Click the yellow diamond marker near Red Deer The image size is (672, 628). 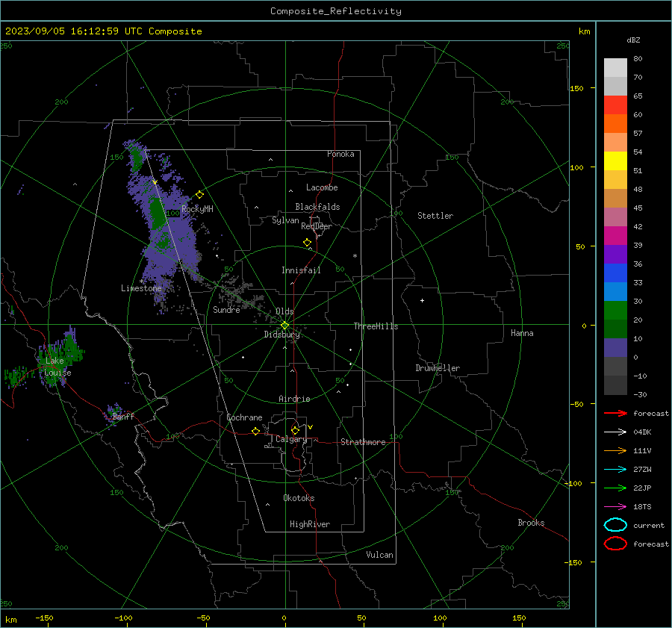[308, 243]
